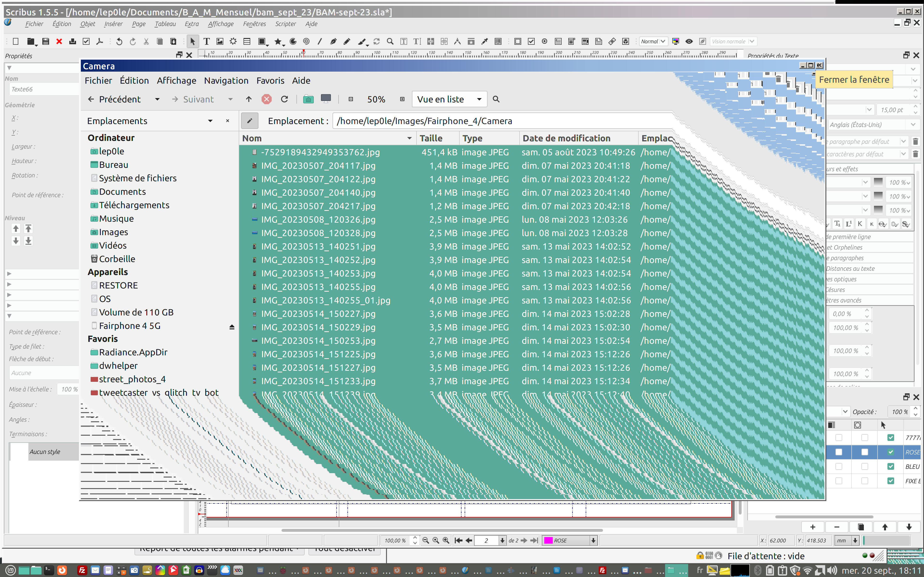Click the magenta ROSE layer color swatch
This screenshot has height=577, width=924.
click(x=548, y=540)
